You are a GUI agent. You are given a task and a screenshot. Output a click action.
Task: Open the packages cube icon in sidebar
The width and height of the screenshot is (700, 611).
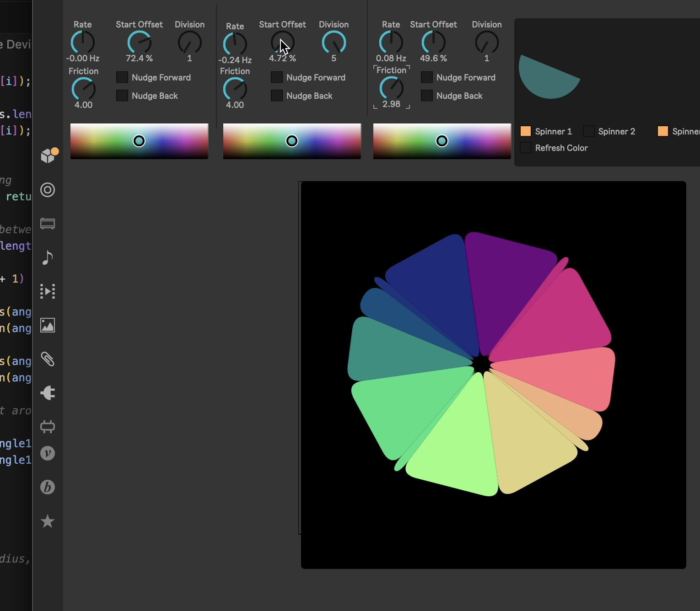pyautogui.click(x=48, y=156)
